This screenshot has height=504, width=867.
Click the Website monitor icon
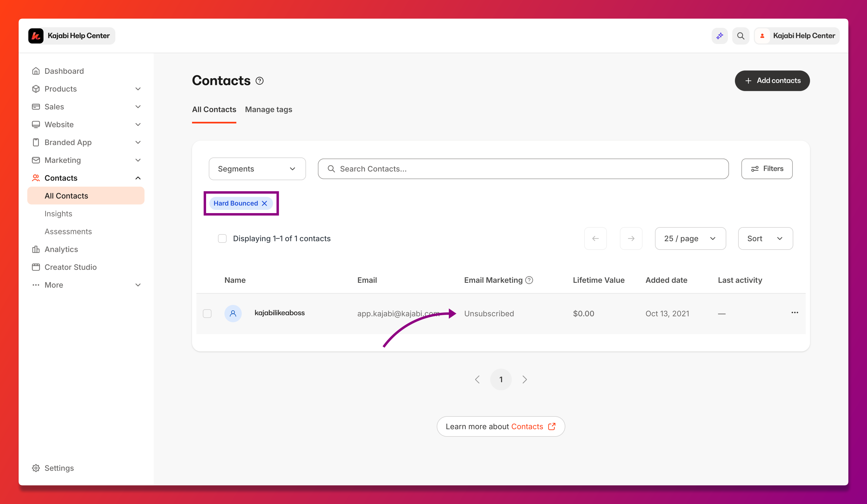click(x=36, y=125)
